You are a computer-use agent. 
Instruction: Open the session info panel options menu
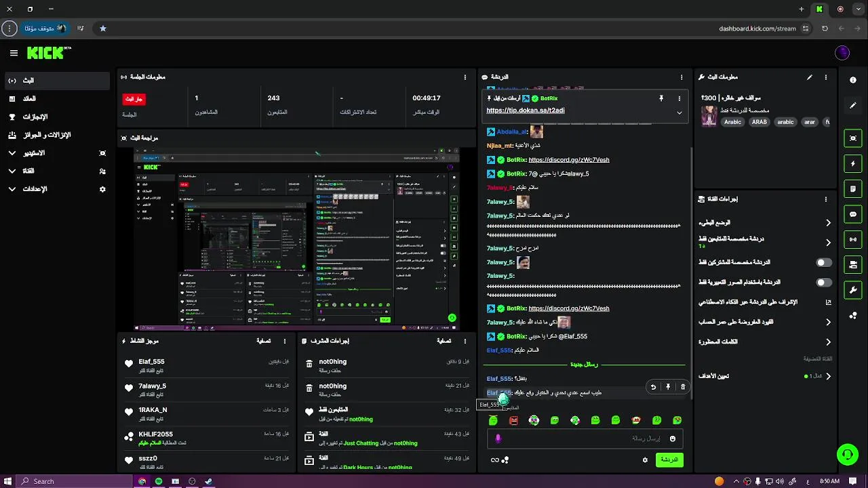[x=465, y=77]
